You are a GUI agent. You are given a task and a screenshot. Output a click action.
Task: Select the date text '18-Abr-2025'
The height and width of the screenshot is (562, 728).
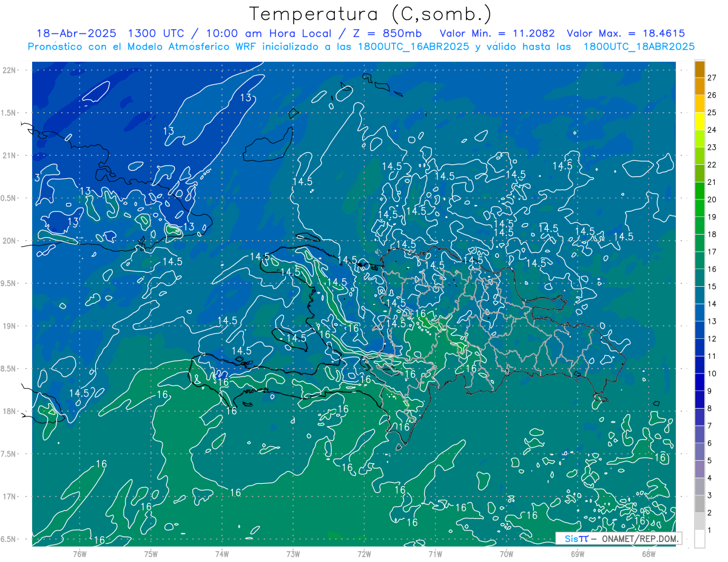(x=77, y=33)
